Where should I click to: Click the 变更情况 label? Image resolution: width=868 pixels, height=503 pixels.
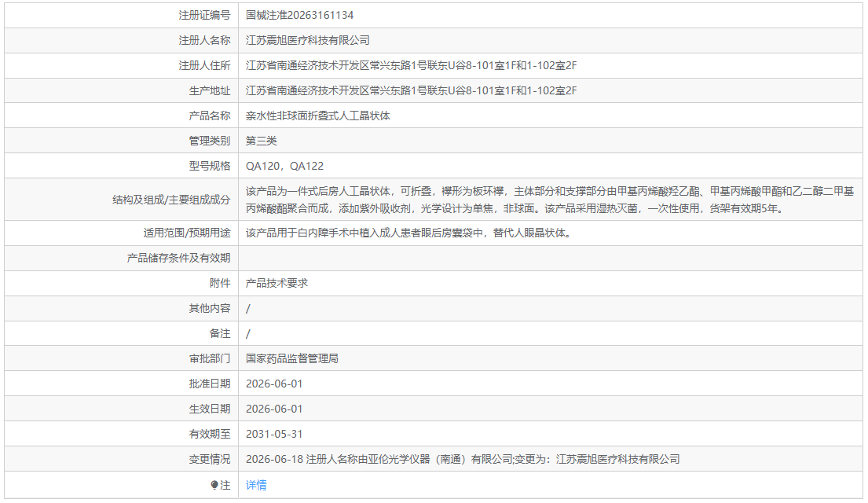pos(210,459)
